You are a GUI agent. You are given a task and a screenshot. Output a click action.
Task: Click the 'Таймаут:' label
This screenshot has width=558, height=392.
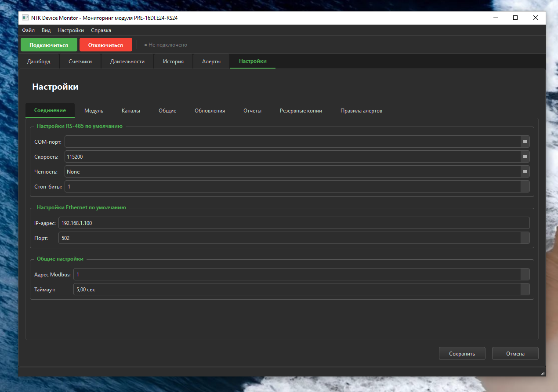(45, 290)
